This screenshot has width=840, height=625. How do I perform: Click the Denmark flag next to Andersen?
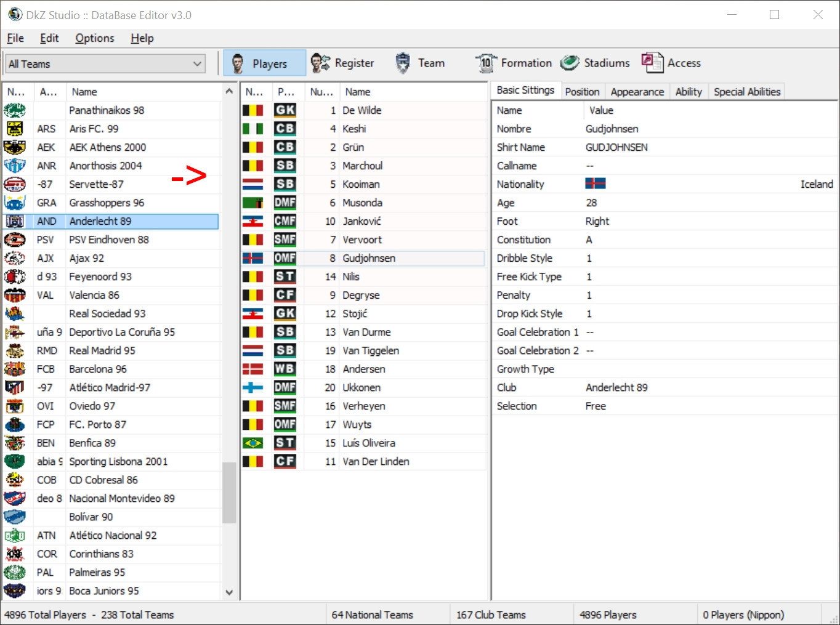pyautogui.click(x=253, y=369)
